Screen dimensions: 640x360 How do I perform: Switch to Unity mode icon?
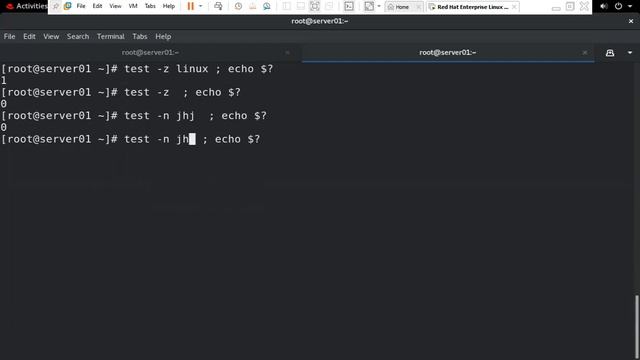(329, 6)
